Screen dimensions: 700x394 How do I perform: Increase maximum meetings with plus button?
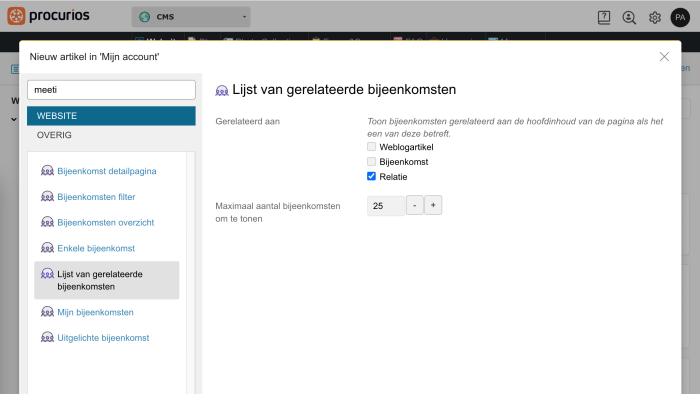coord(433,205)
